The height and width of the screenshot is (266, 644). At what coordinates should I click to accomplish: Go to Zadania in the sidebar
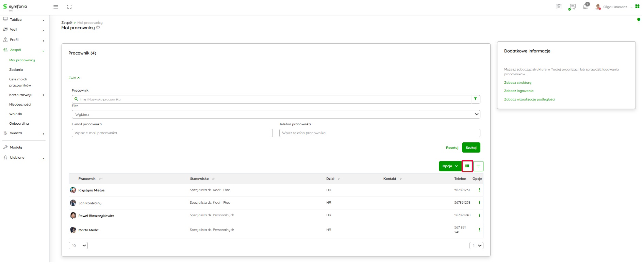point(16,70)
